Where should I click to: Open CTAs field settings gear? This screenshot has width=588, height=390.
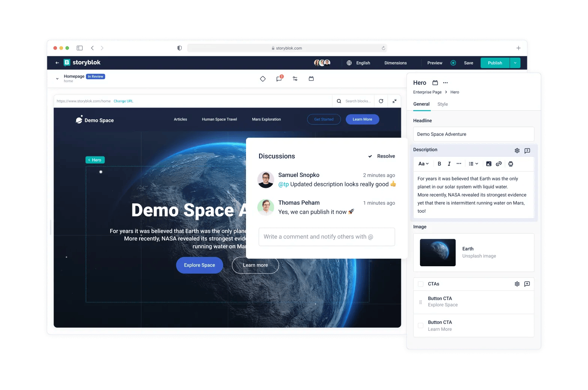[517, 284]
